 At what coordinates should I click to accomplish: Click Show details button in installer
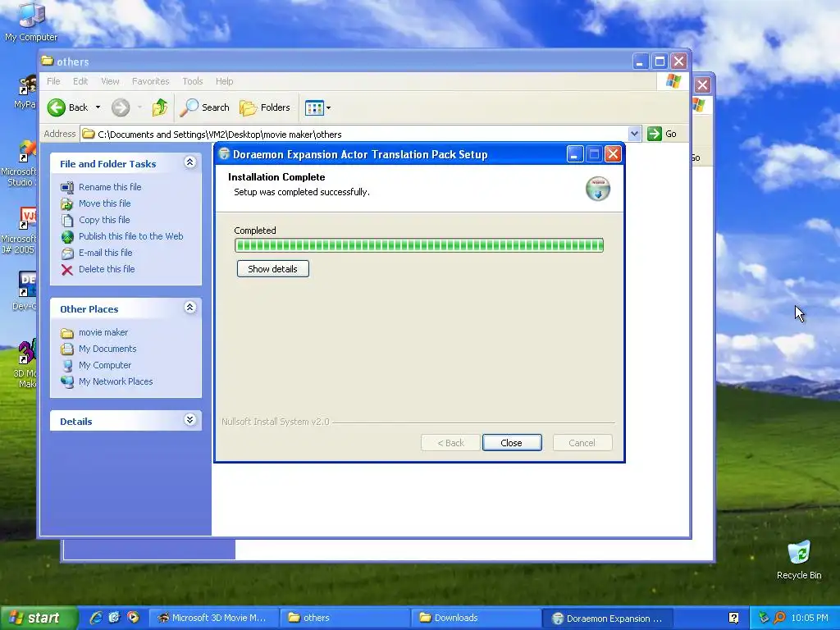click(272, 269)
